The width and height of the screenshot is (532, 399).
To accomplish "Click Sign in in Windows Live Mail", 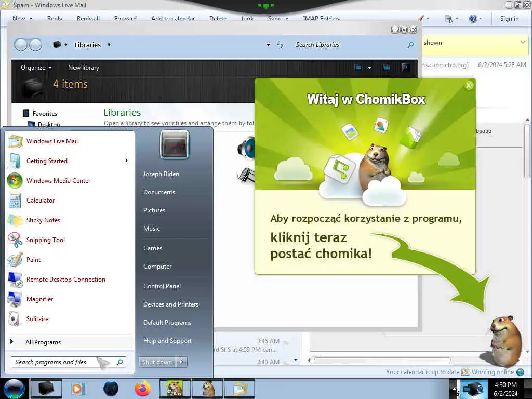I will pyautogui.click(x=509, y=19).
